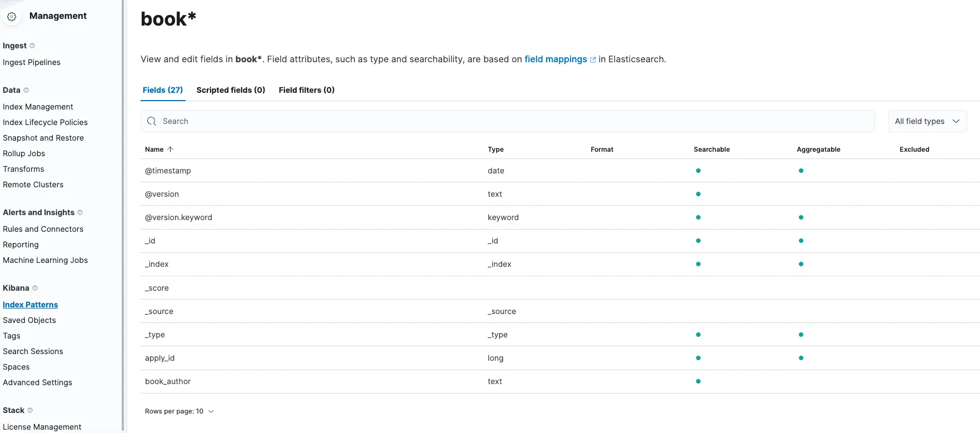The image size is (980, 433).
Task: Open the field mappings documentation link
Action: [556, 59]
